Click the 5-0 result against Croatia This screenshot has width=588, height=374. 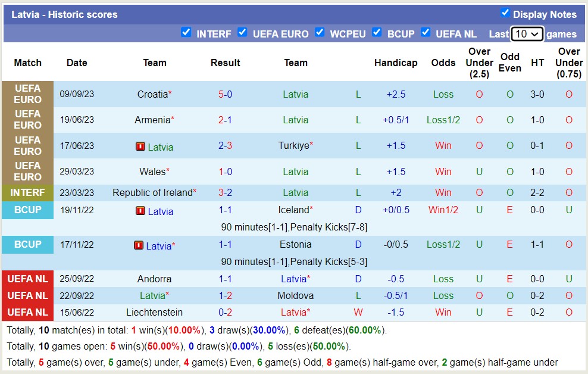225,94
